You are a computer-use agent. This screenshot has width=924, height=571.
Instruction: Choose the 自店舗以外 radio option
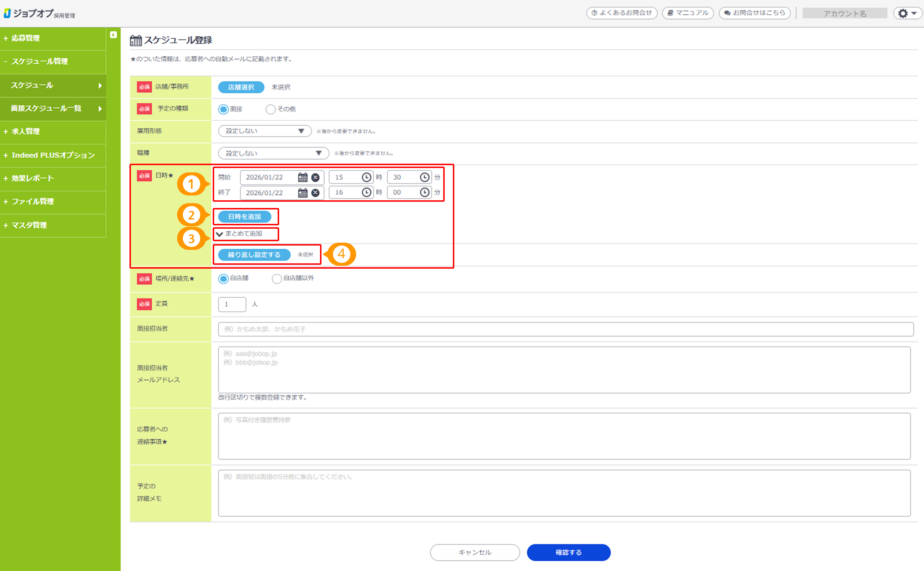pos(277,279)
